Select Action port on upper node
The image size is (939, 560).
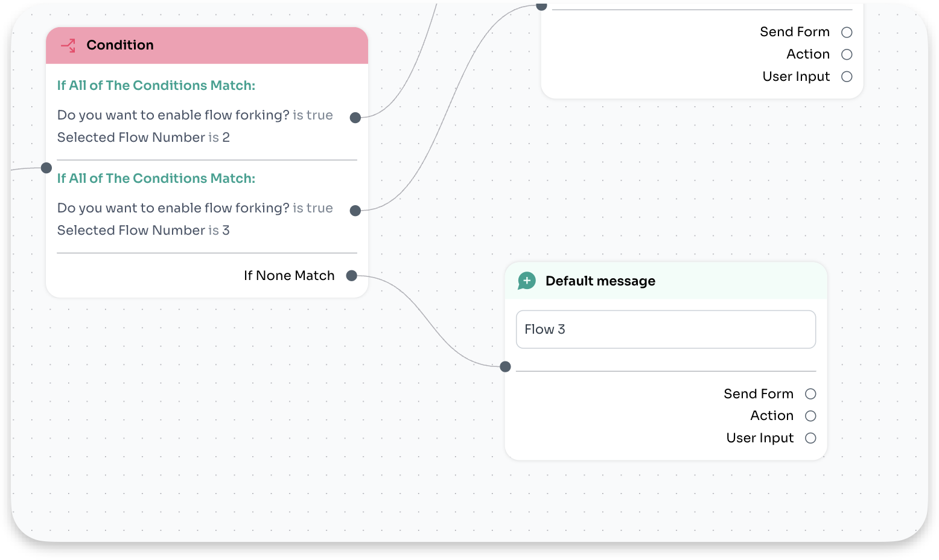pos(847,54)
